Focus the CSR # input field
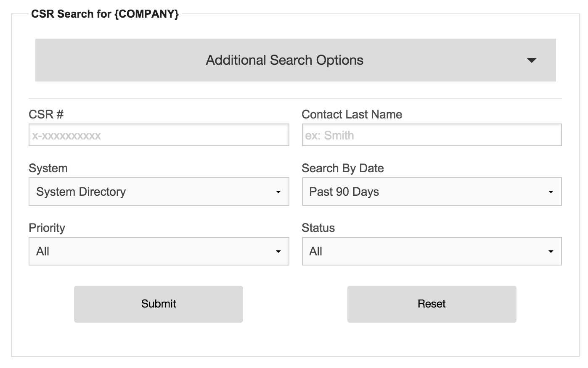This screenshot has height=368, width=588. (x=159, y=135)
